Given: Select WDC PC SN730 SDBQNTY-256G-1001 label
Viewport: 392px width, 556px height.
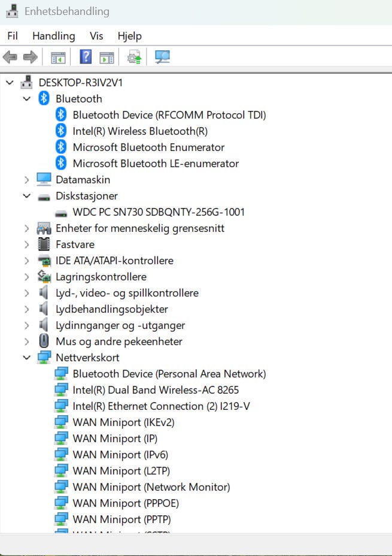Looking at the screenshot, I should (159, 212).
